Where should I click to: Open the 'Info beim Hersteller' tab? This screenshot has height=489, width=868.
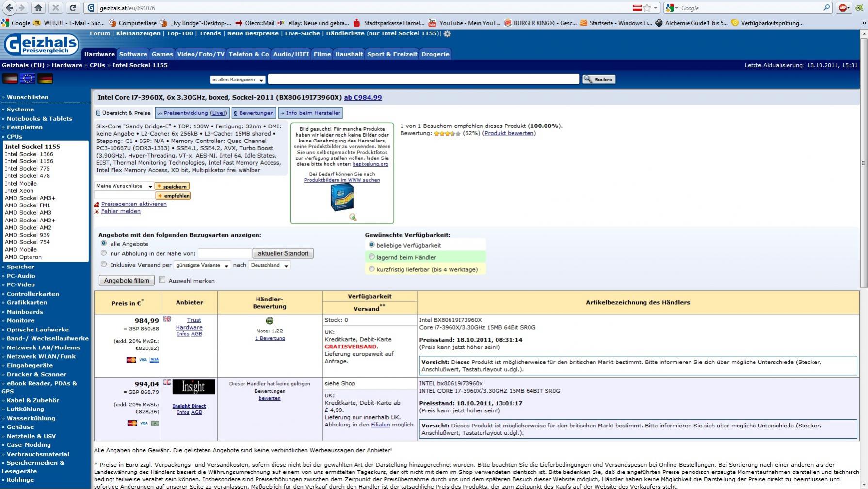[x=310, y=113]
